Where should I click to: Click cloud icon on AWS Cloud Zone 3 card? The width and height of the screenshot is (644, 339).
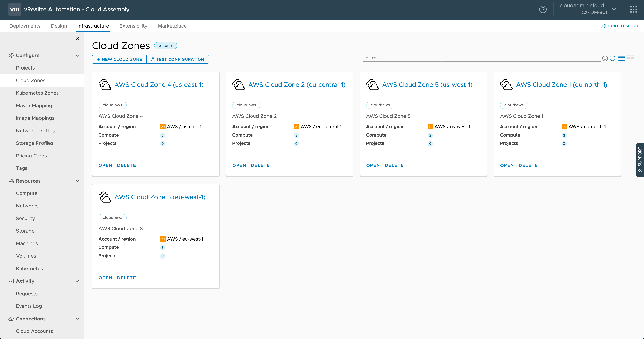(x=105, y=197)
